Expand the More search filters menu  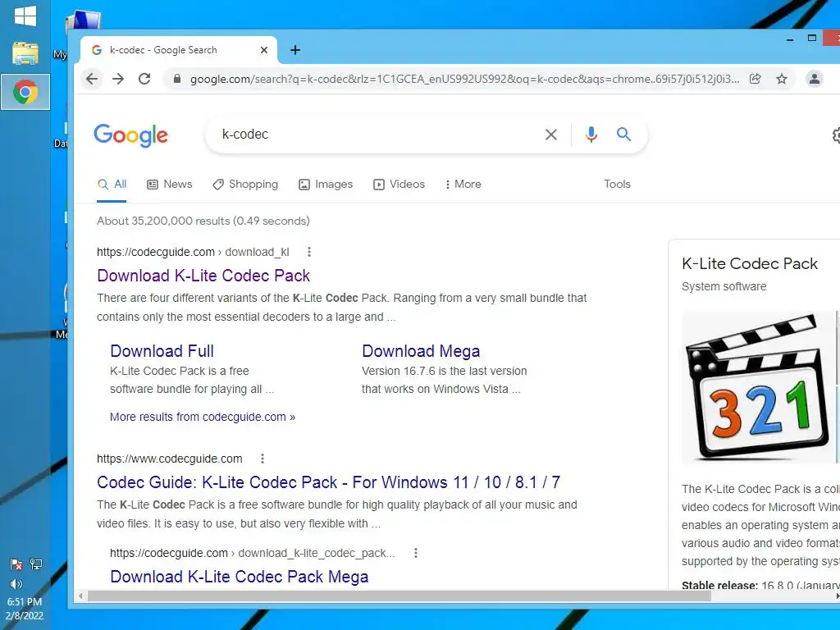463,185
